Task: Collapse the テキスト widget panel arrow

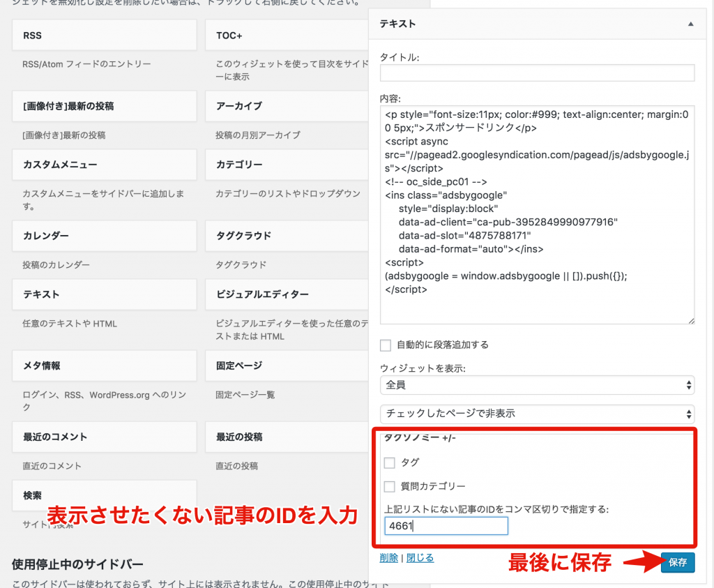Action: click(x=690, y=24)
